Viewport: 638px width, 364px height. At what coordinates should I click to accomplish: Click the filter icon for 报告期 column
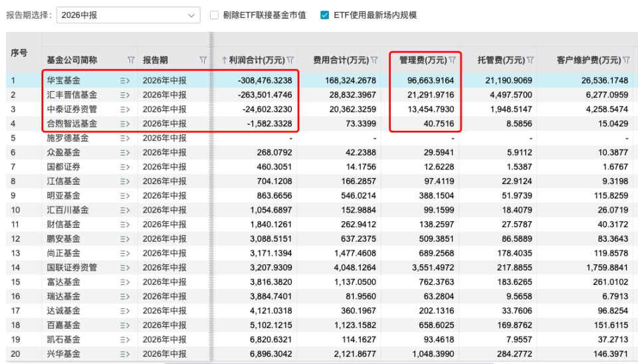[x=203, y=60]
